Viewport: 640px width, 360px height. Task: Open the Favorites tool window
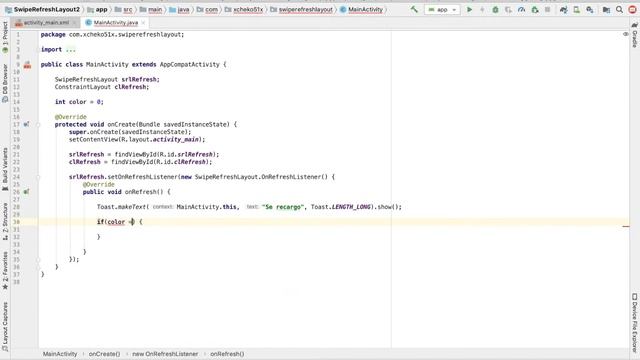point(5,270)
